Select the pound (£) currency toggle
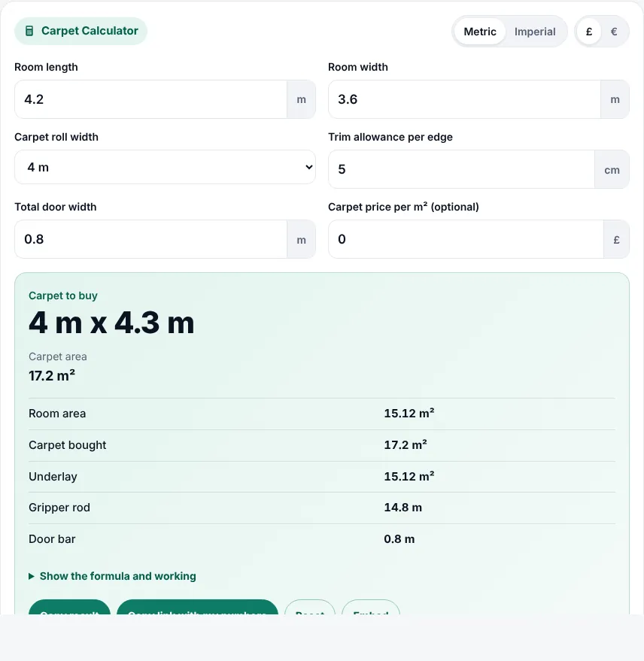The height and width of the screenshot is (661, 644). pos(589,32)
